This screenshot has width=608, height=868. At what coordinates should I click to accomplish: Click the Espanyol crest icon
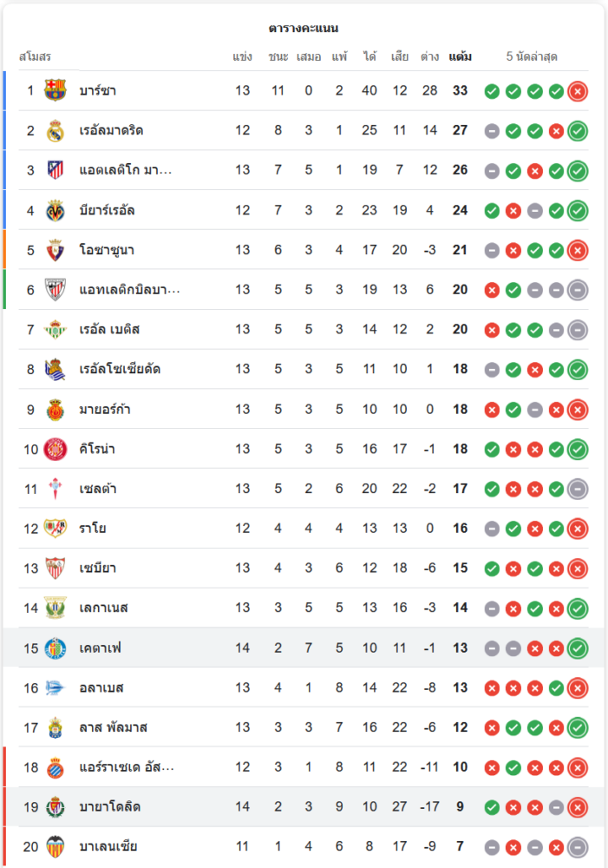tap(56, 767)
